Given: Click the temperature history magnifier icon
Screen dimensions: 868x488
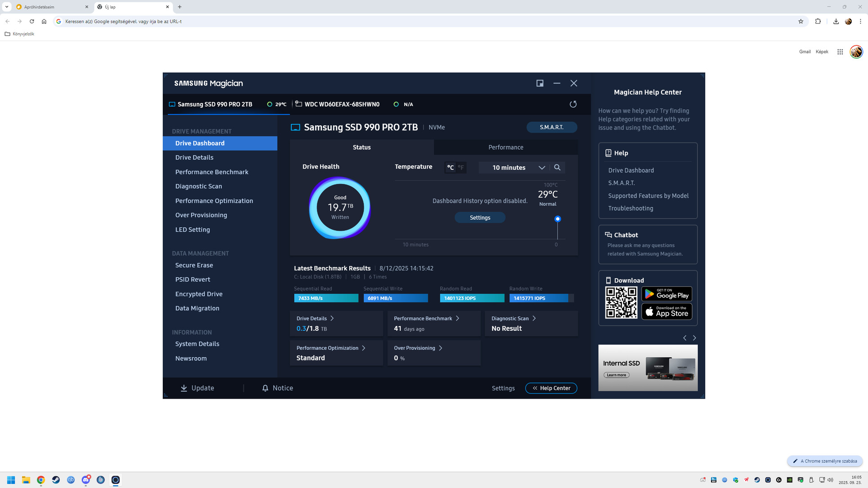Looking at the screenshot, I should pos(557,167).
